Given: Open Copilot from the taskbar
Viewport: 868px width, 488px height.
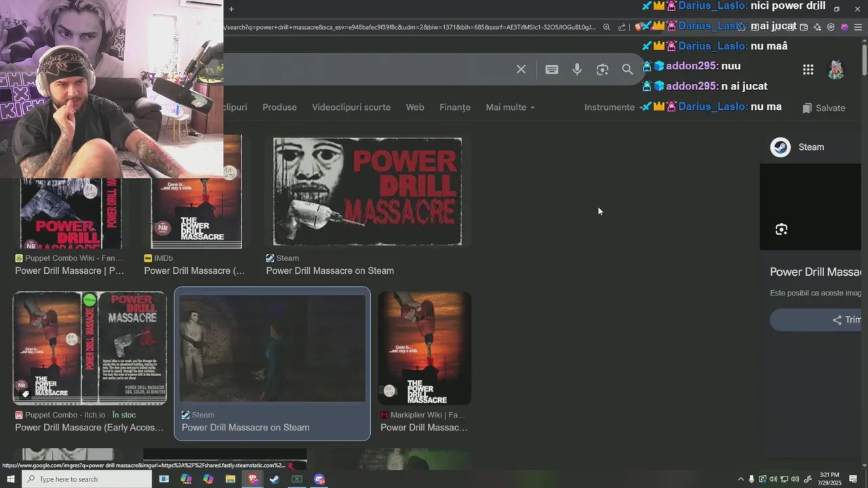Looking at the screenshot, I should 208,479.
